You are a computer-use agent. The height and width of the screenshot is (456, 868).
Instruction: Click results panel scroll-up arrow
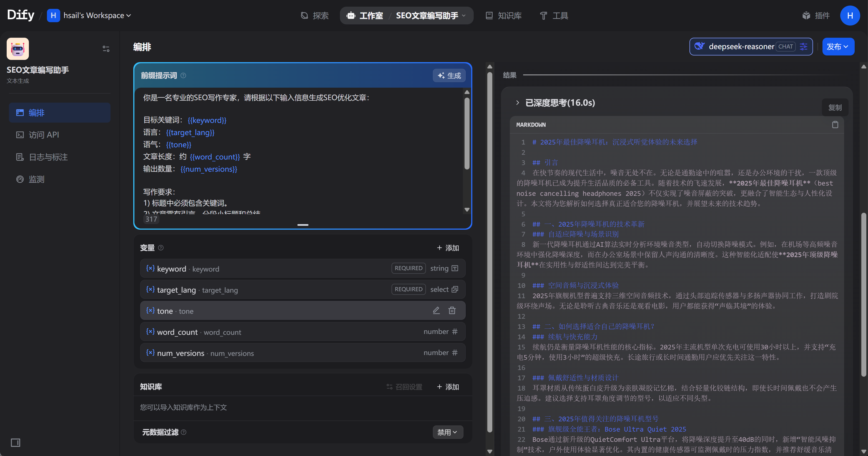[863, 67]
